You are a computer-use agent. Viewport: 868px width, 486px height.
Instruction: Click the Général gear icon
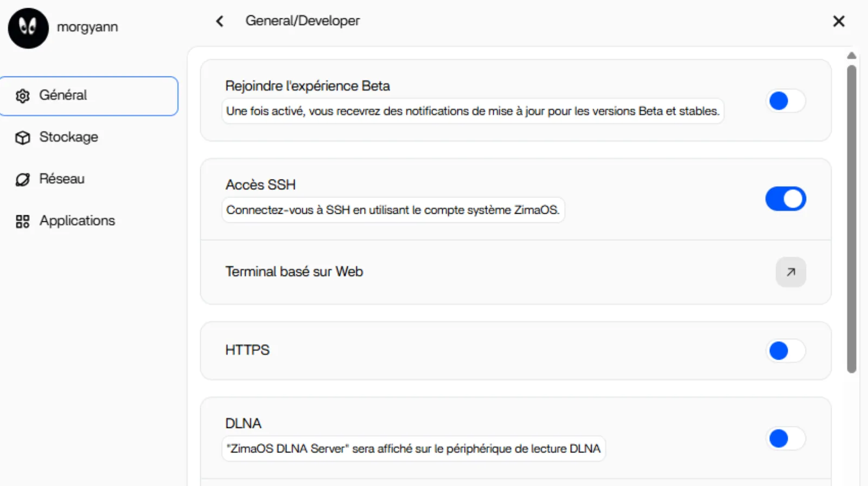tap(22, 96)
